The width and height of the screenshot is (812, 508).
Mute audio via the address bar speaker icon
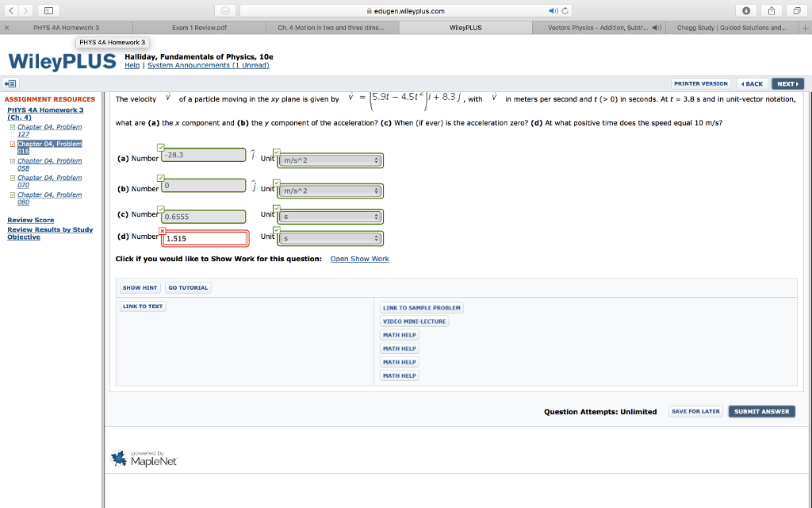coord(553,11)
